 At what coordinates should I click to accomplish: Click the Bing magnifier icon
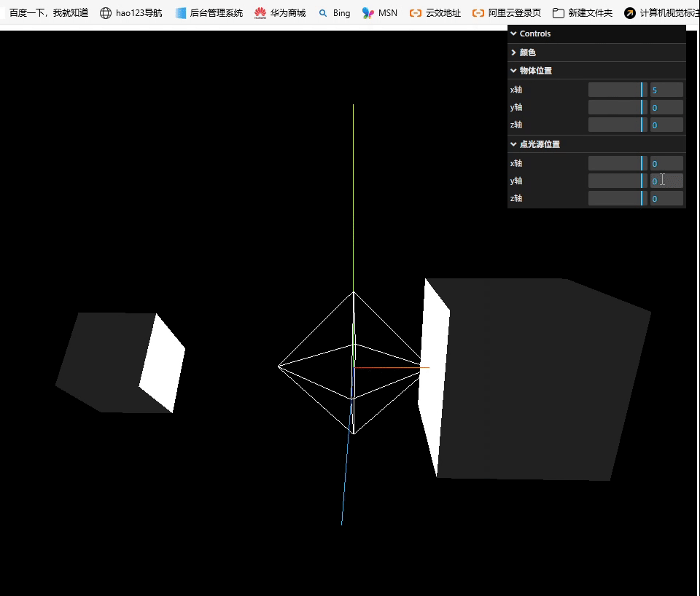[x=324, y=12]
